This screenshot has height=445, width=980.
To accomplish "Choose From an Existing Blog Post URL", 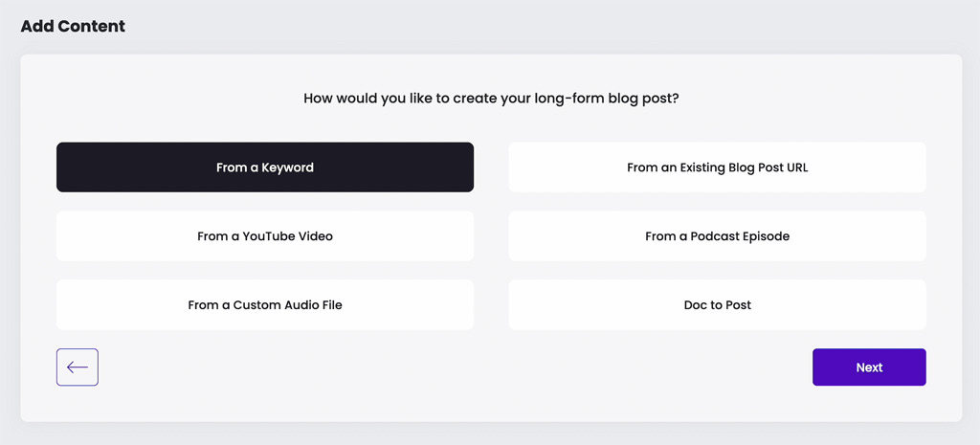I will [x=717, y=167].
